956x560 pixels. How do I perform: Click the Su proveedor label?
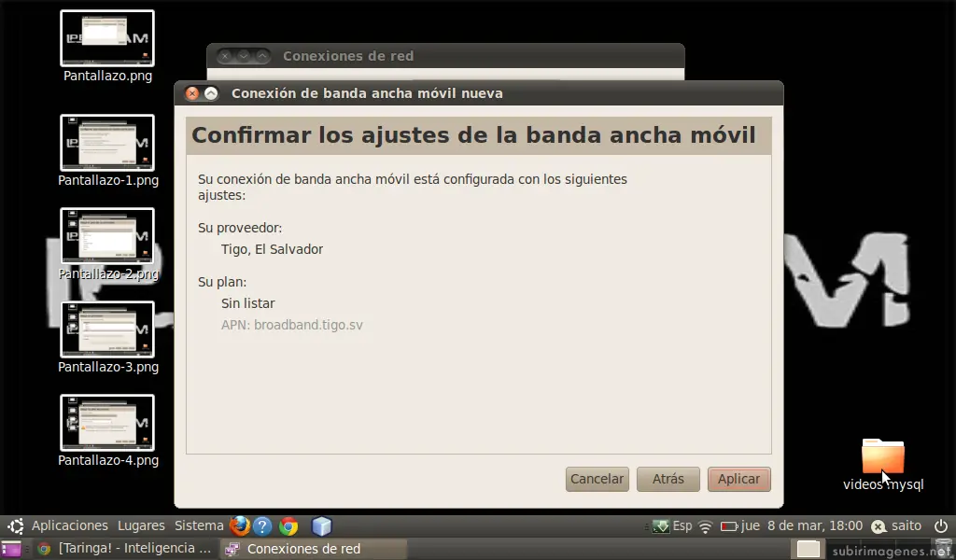(x=240, y=229)
